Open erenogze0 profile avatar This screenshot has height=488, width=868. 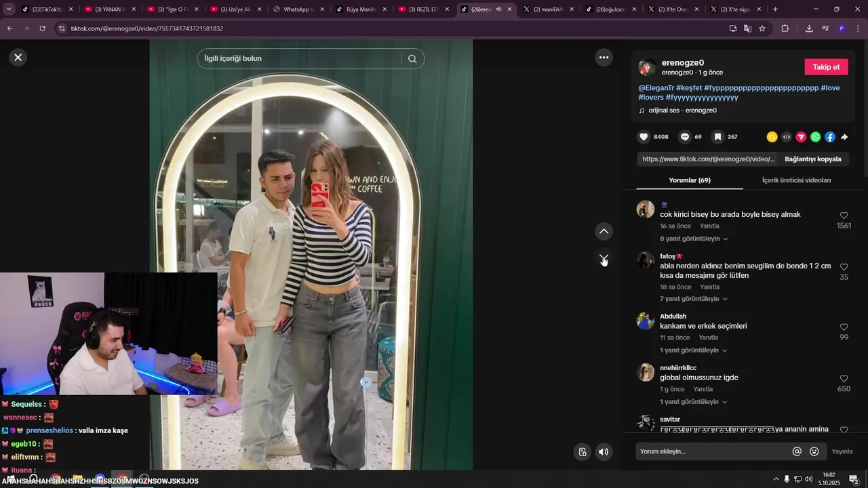(x=647, y=67)
